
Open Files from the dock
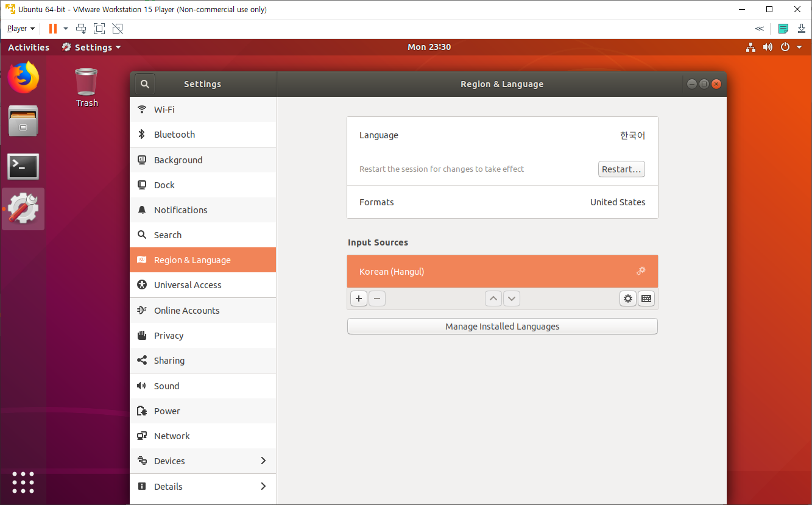[23, 121]
